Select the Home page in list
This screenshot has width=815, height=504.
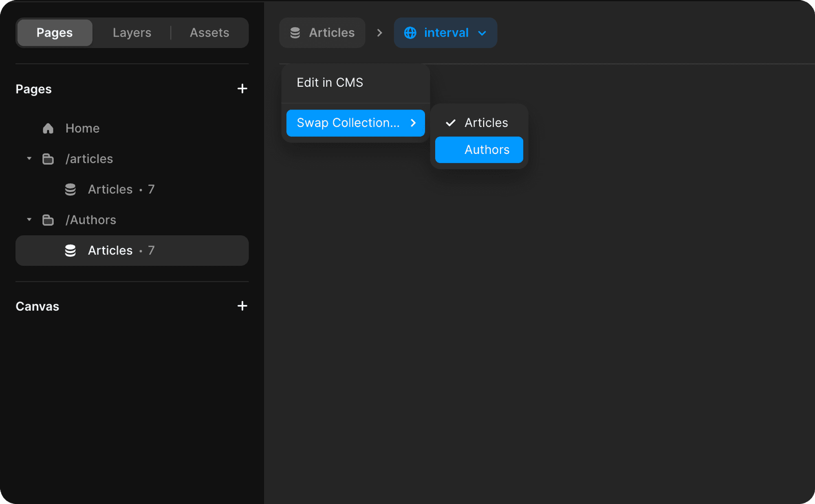[x=82, y=128]
